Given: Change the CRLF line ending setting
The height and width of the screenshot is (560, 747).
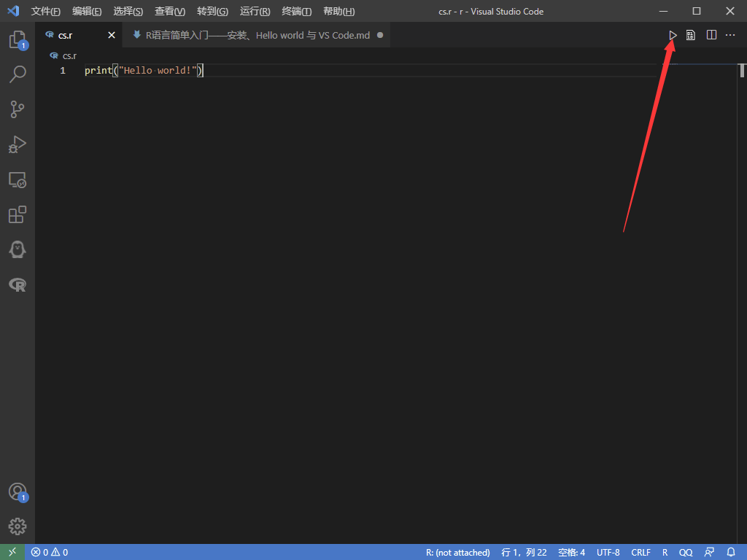Looking at the screenshot, I should point(640,552).
